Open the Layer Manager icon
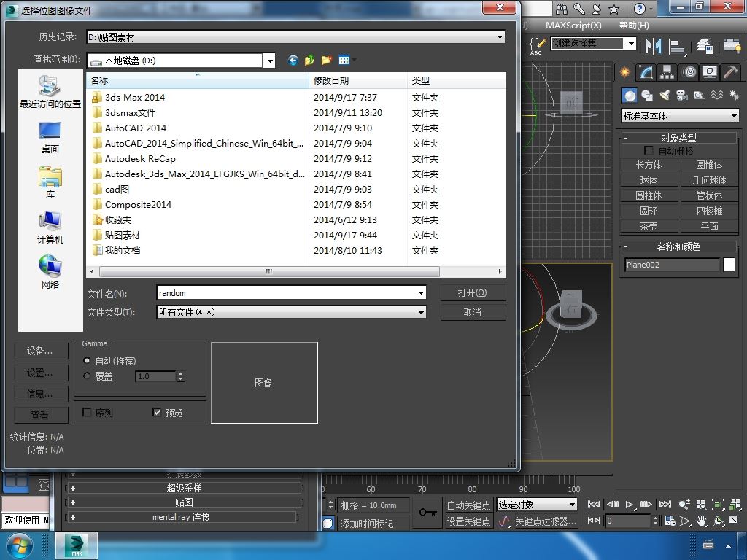The width and height of the screenshot is (747, 560). (705, 46)
